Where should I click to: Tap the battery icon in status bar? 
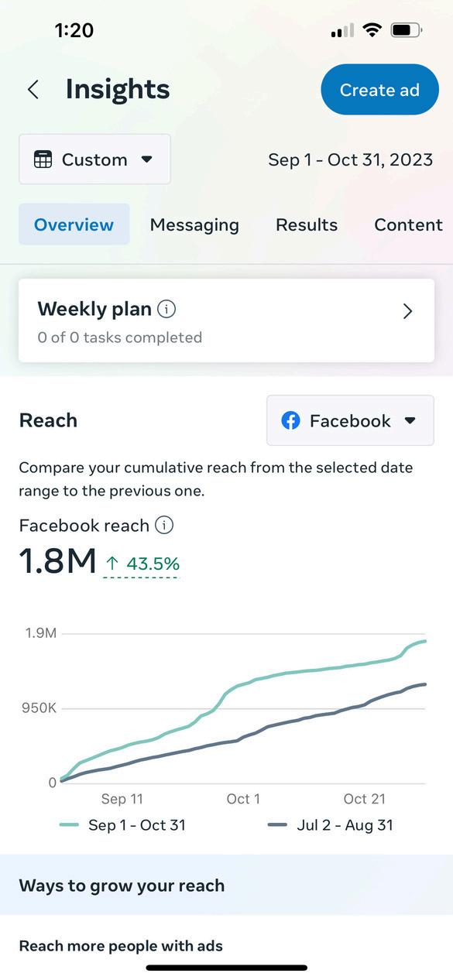point(407,30)
